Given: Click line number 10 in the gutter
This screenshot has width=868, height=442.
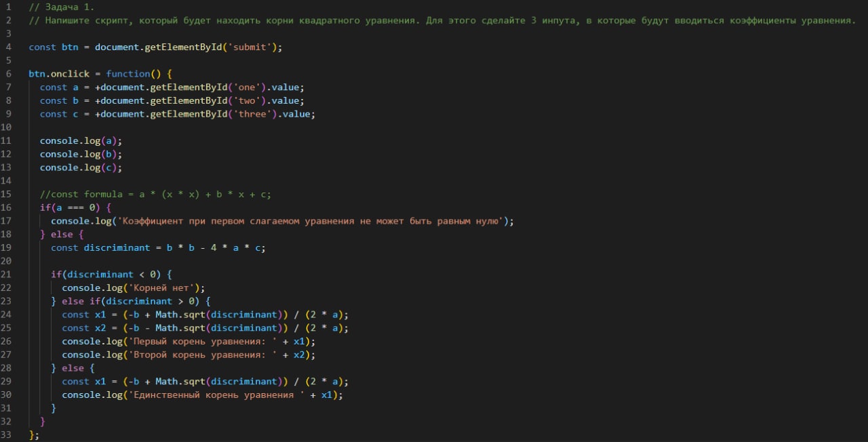Looking at the screenshot, I should click(x=7, y=127).
